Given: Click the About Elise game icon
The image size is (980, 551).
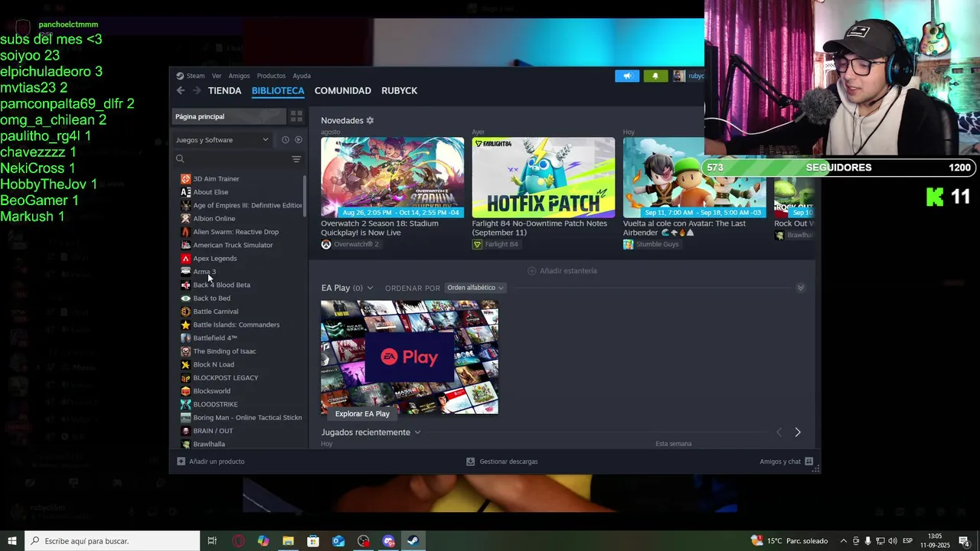Looking at the screenshot, I should (x=185, y=192).
